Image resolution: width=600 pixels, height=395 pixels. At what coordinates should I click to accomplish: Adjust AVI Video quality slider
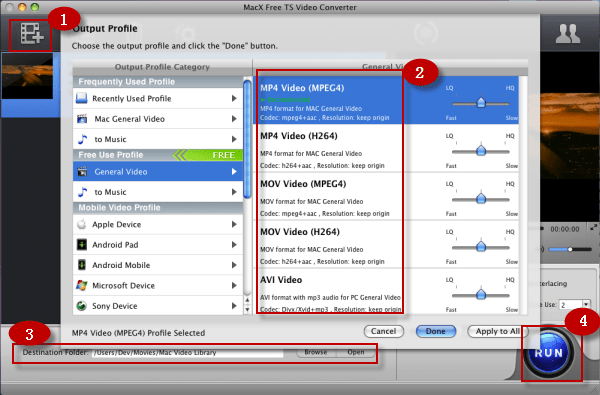[481, 295]
